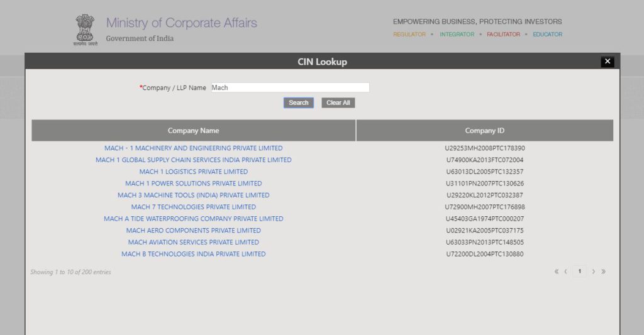Open MACH - 1 MACHINERY AND ENGINEERING link
This screenshot has height=335, width=644.
click(193, 148)
